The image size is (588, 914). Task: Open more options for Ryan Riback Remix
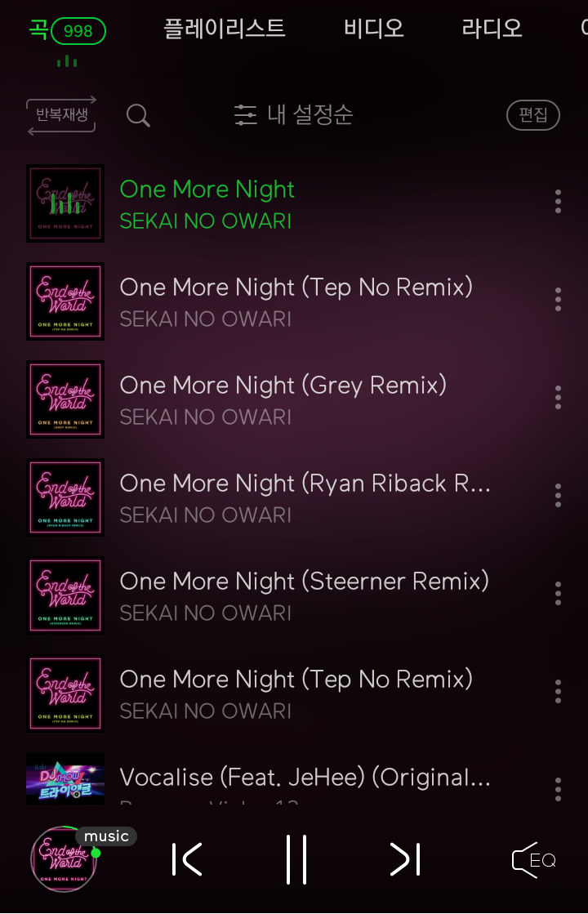point(558,496)
